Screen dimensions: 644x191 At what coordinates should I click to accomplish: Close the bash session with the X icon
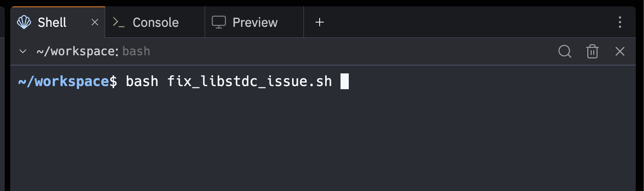click(620, 51)
